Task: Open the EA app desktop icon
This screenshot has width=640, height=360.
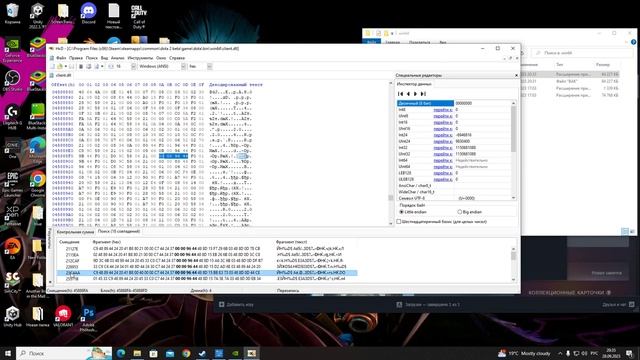Action: tap(12, 249)
